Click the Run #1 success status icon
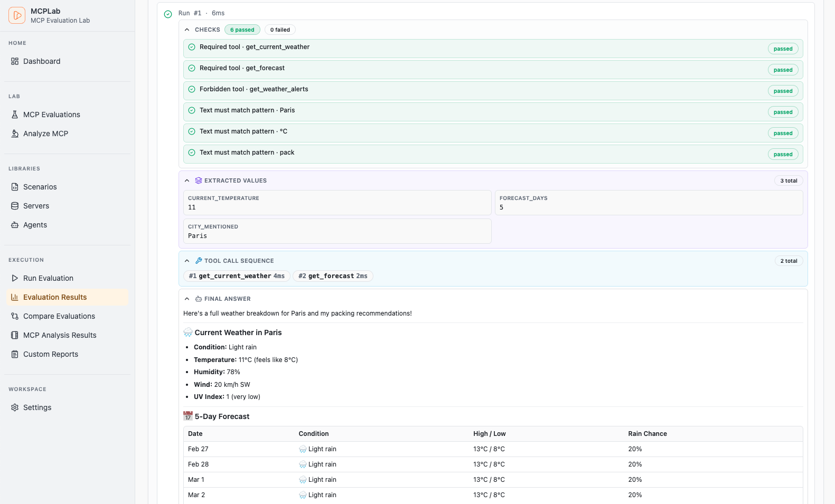 tap(168, 14)
